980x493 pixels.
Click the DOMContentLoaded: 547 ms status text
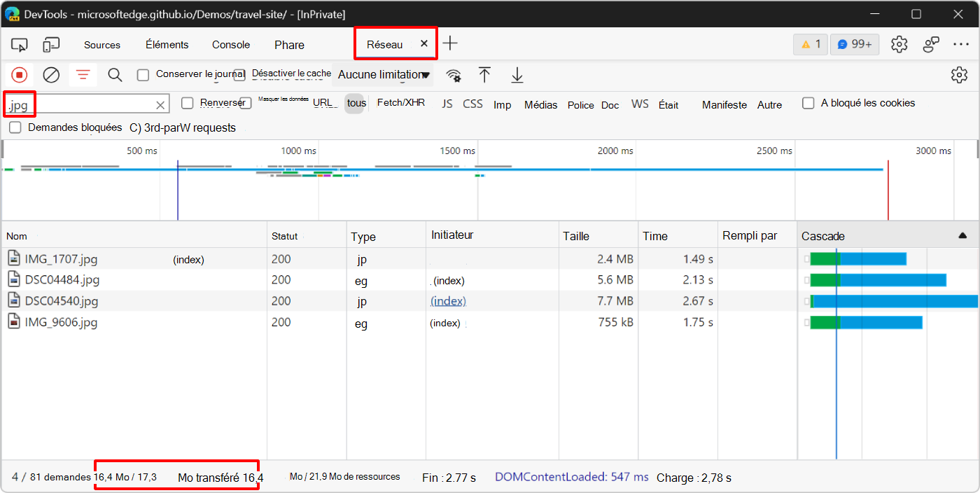(571, 477)
